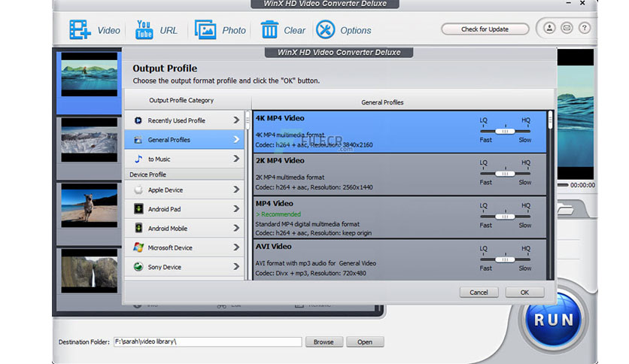
Task: Select the dog on beach thumbnail
Action: (89, 205)
